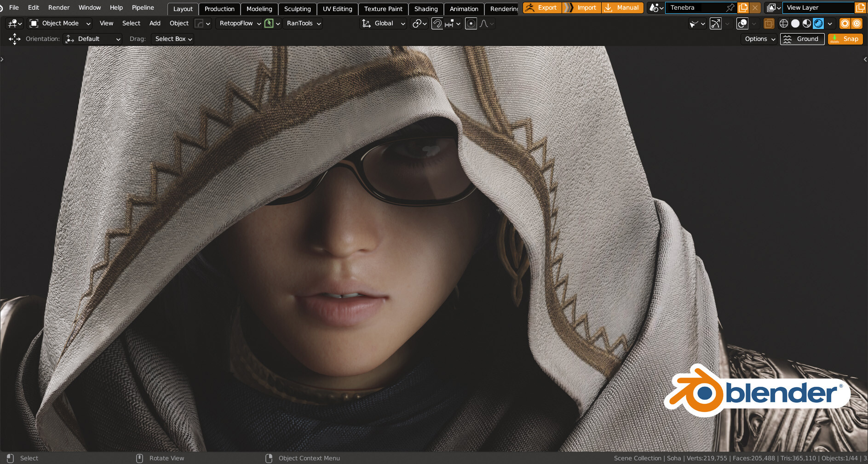Click the pivot point link icon
The height and width of the screenshot is (464, 868).
click(420, 23)
